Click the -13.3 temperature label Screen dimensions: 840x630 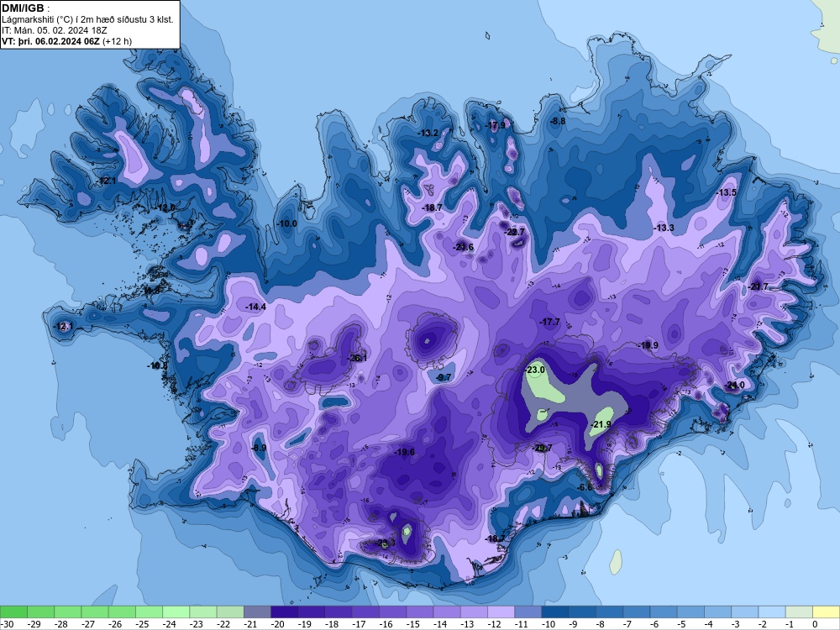664,228
